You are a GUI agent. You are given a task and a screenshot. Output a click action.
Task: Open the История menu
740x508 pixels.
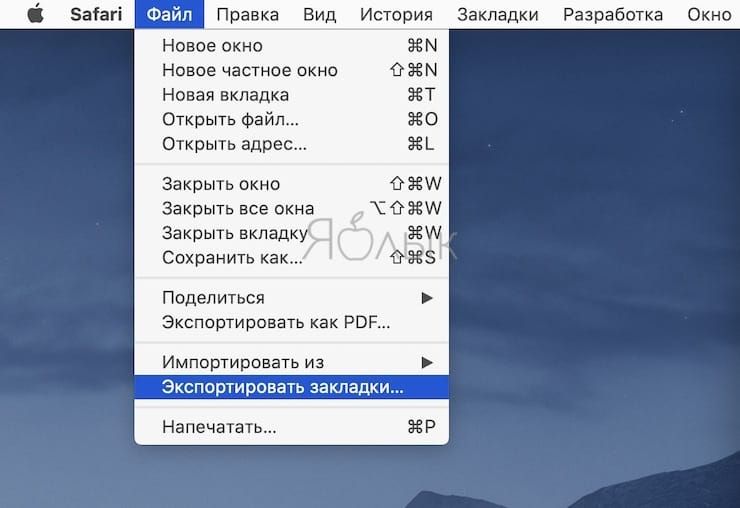[x=396, y=15]
